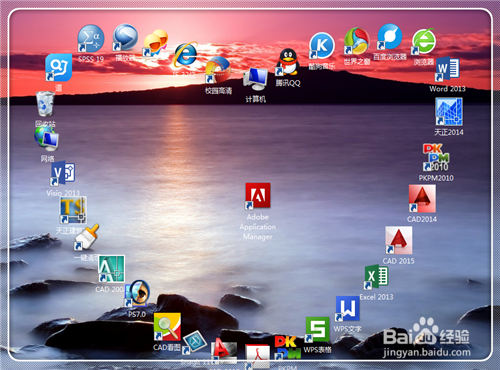Open the 一键清理 brush icon
The image size is (500, 370).
[86, 237]
